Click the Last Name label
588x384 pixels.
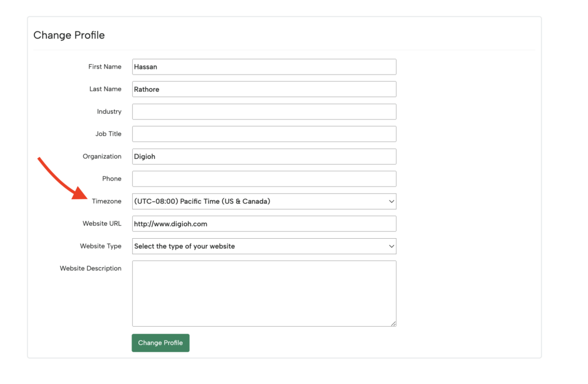point(106,89)
